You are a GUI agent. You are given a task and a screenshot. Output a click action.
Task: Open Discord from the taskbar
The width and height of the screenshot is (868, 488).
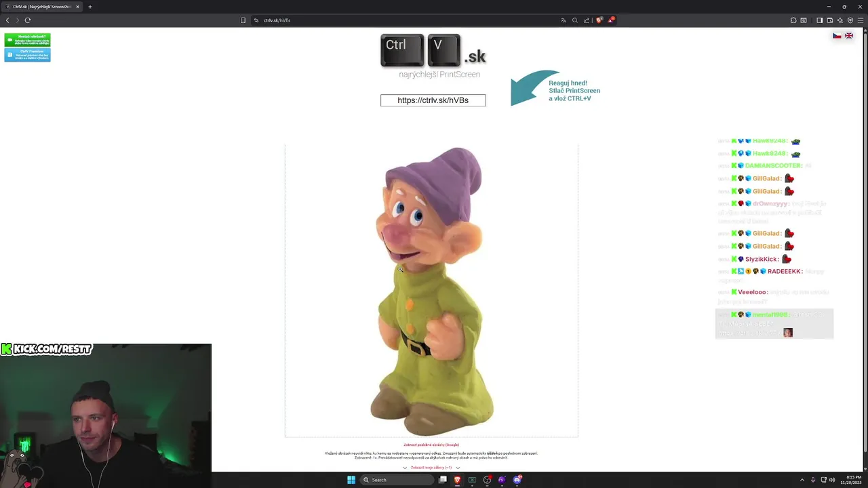517,480
